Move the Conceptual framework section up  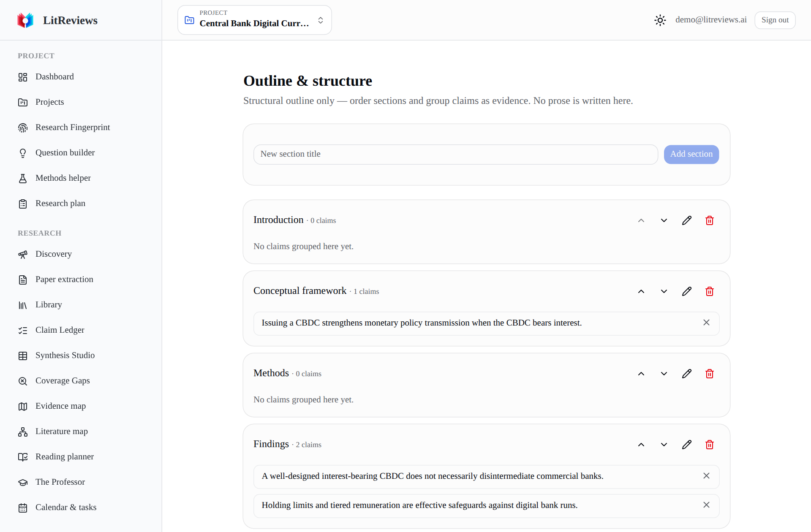tap(641, 291)
